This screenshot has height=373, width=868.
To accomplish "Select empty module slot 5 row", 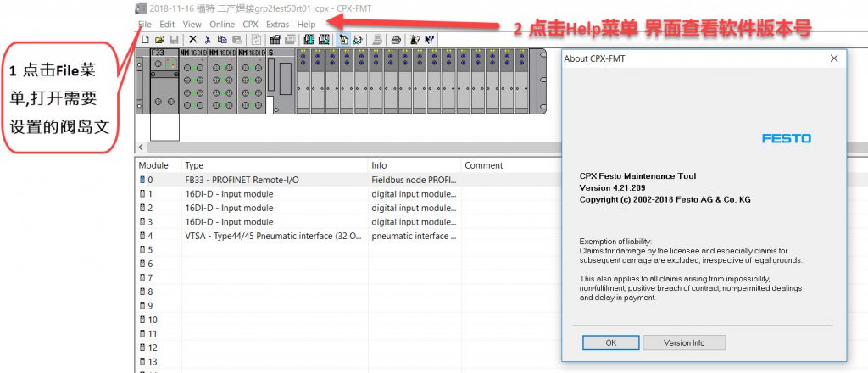I will click(x=348, y=249).
